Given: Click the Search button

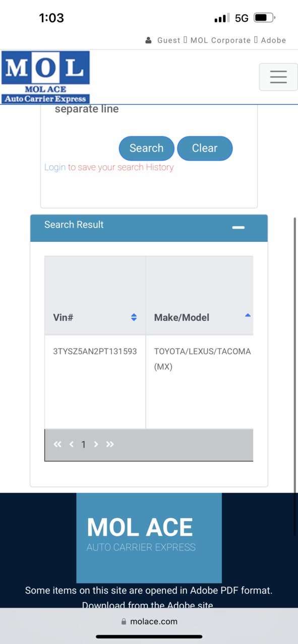Looking at the screenshot, I should coord(147,149).
